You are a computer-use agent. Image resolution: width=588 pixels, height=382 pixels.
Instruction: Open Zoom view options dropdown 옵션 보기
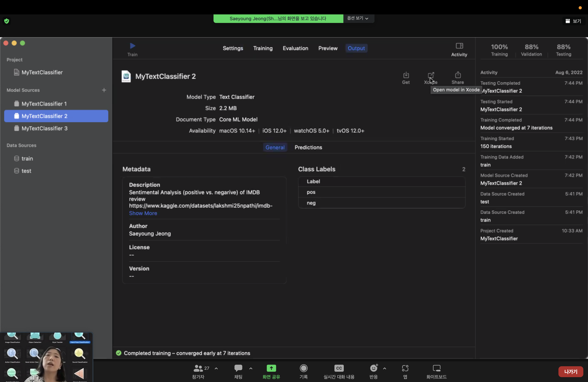tap(358, 18)
